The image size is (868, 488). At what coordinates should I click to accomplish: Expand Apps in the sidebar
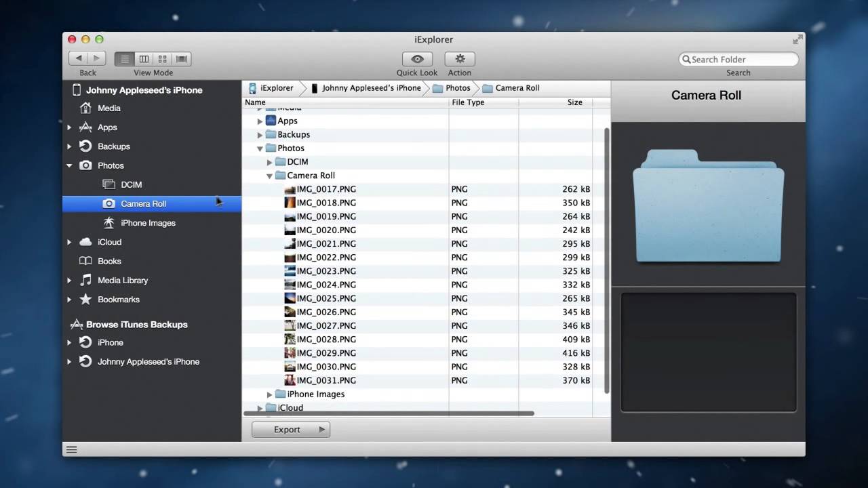[69, 127]
